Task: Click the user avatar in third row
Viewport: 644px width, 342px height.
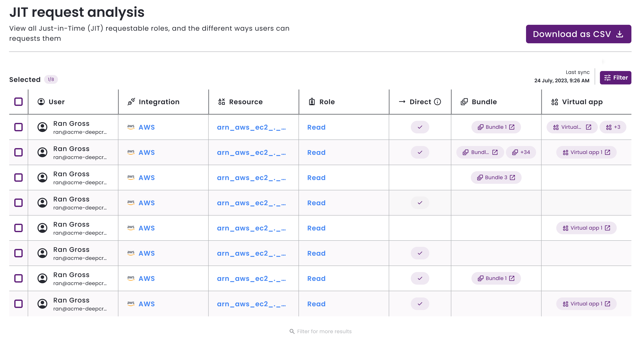Action: (x=42, y=178)
